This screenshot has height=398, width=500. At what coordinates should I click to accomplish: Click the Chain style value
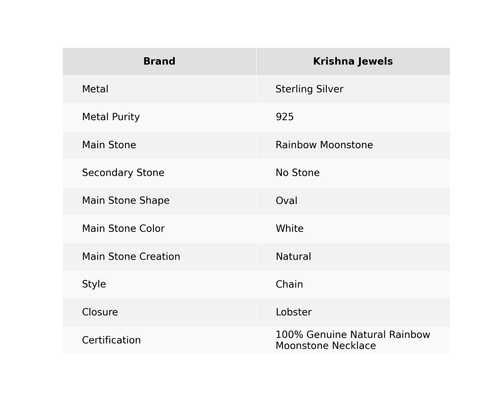(x=289, y=284)
